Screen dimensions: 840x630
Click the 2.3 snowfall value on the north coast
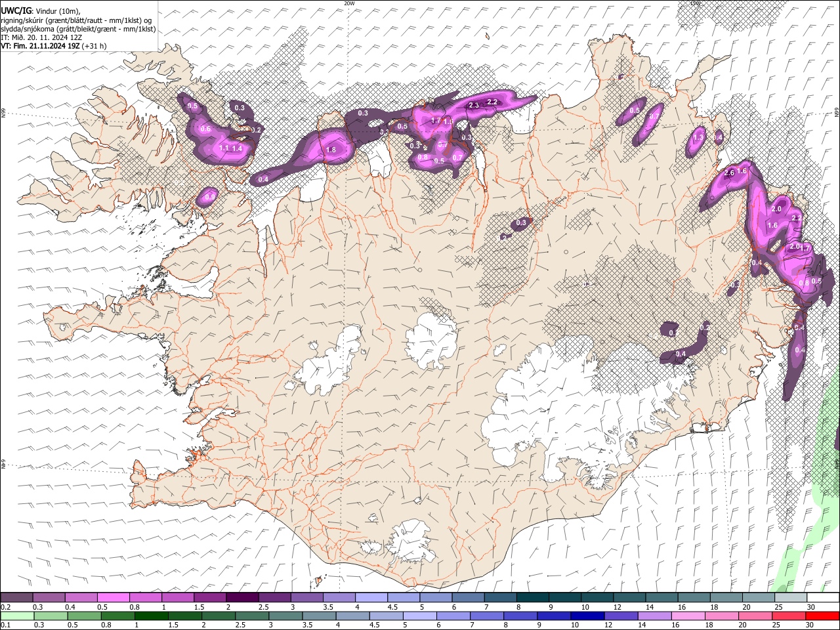coord(474,105)
